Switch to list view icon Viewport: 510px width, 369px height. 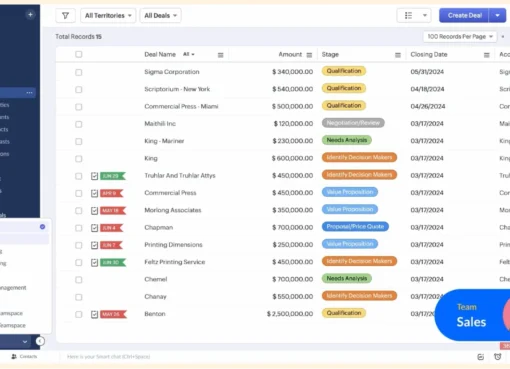[408, 16]
